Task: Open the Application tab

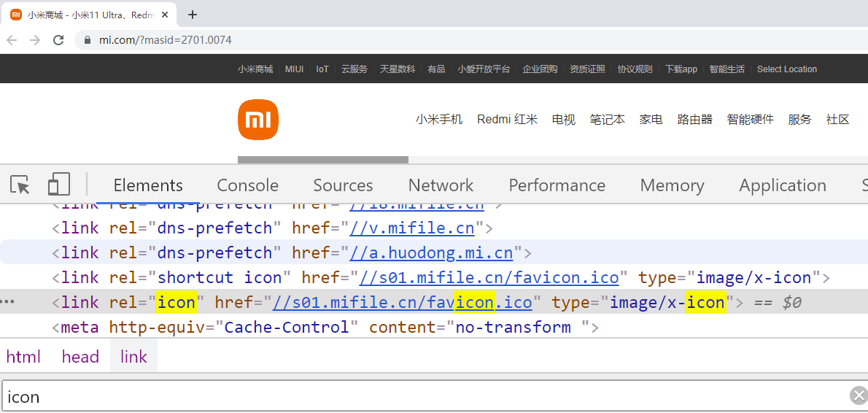Action: pos(782,185)
